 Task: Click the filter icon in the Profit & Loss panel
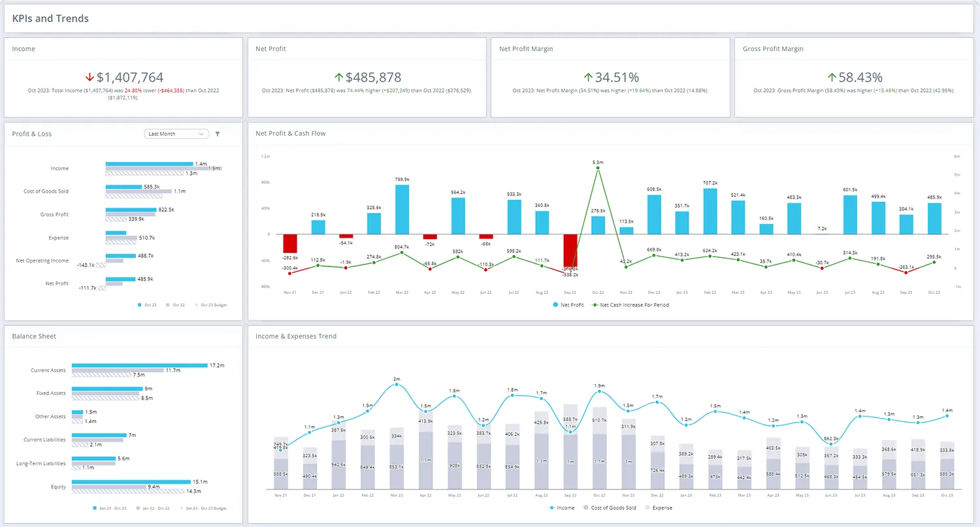click(218, 134)
